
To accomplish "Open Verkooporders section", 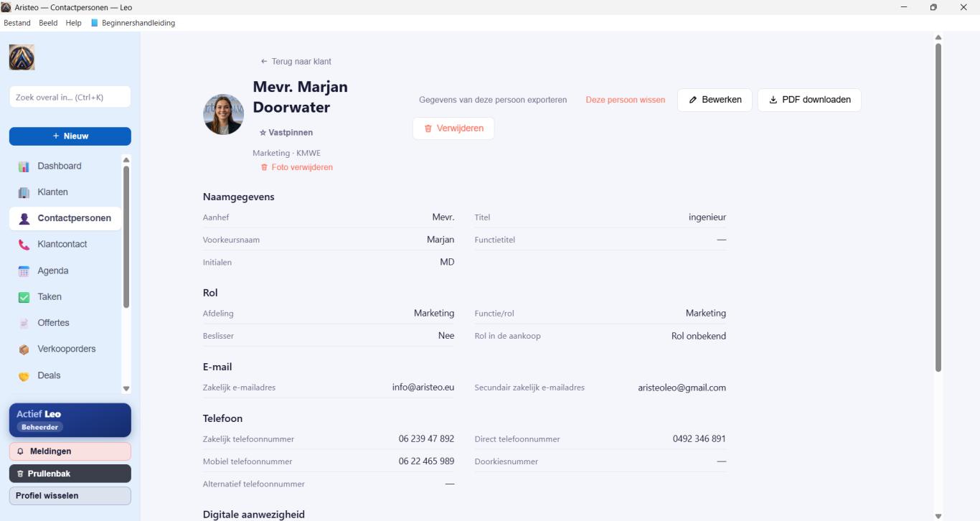I will (x=65, y=349).
